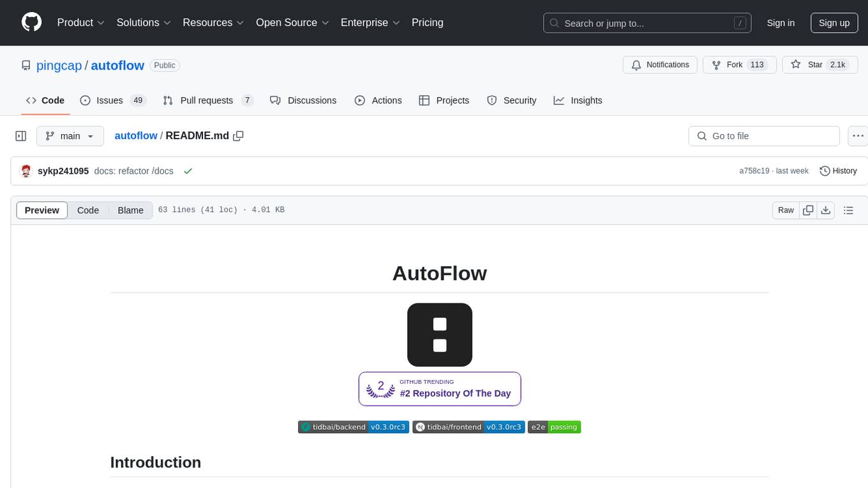Screen dimensions: 868x488
Task: Copy raw file contents
Action: [x=808, y=210]
